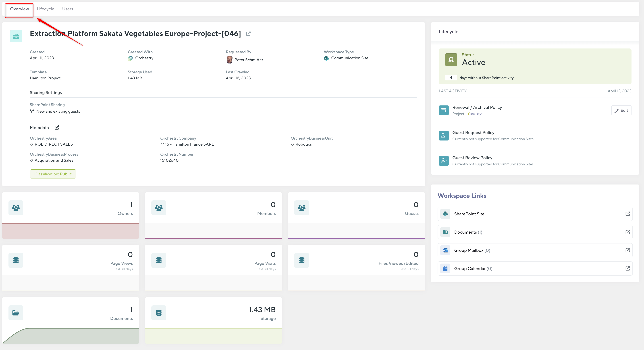Click the Metadata edit pencil icon

point(57,128)
